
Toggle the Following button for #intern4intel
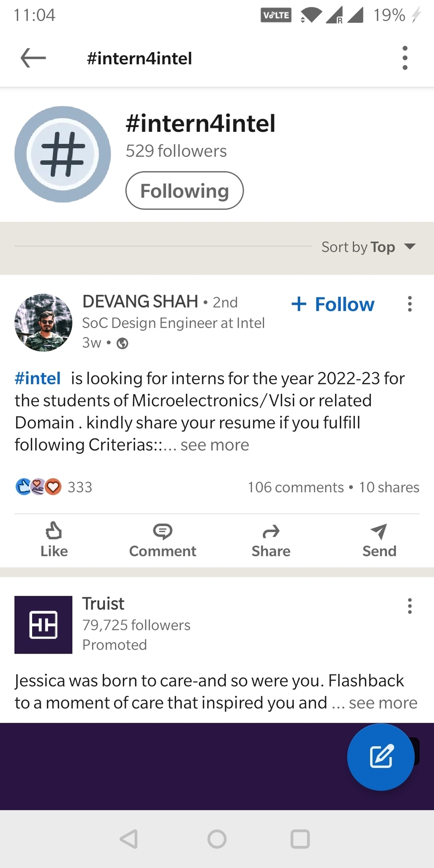184,191
